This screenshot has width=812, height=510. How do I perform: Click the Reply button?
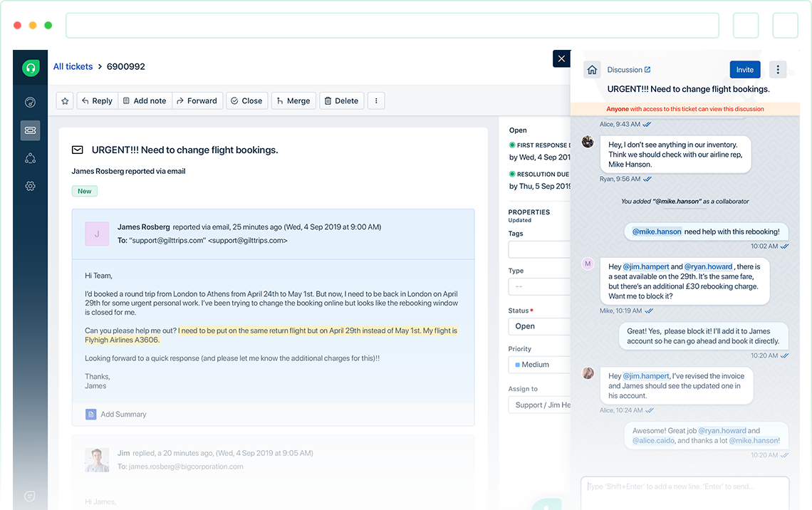pos(98,101)
